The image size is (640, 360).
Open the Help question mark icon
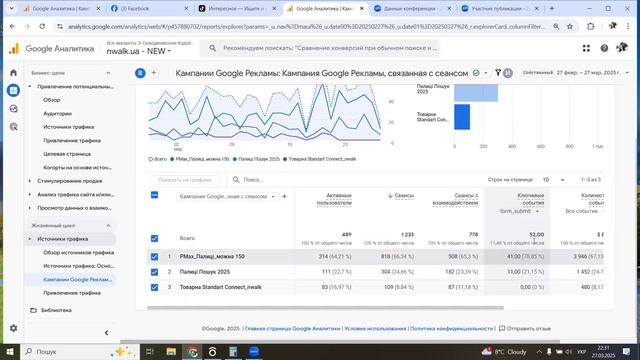(x=604, y=48)
